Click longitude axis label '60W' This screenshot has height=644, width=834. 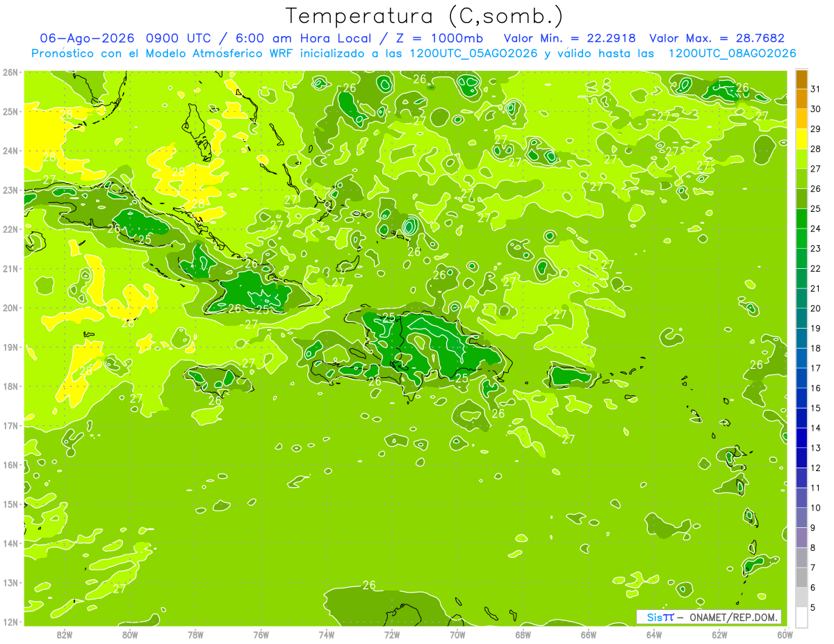pos(785,634)
